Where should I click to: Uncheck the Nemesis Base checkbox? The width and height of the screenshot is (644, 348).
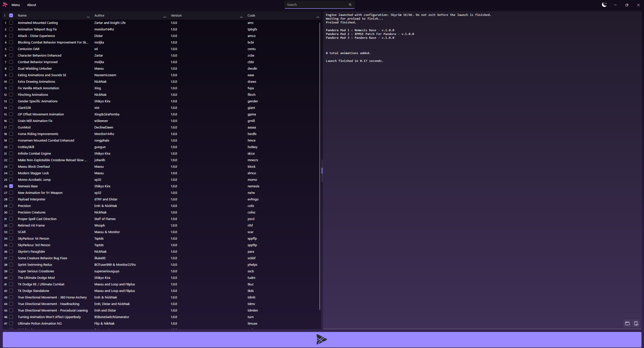coord(11,186)
